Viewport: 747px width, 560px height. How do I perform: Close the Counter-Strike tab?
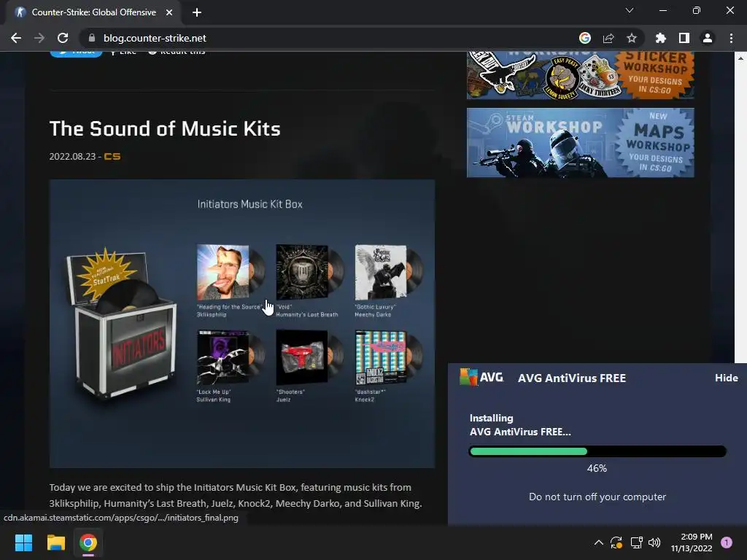coord(169,12)
